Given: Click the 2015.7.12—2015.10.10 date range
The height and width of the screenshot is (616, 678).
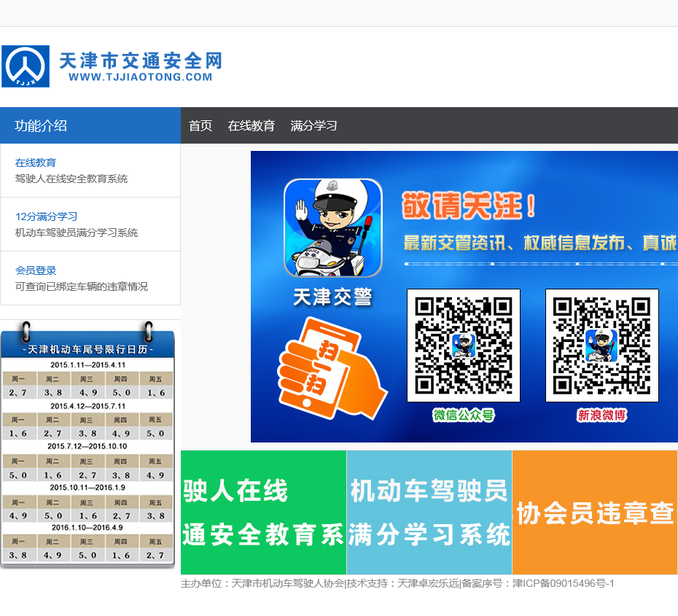Looking at the screenshot, I should (x=87, y=446).
